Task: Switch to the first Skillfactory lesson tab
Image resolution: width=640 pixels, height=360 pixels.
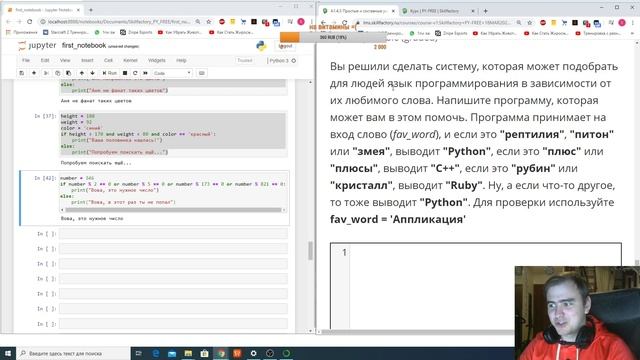Action: click(358, 11)
